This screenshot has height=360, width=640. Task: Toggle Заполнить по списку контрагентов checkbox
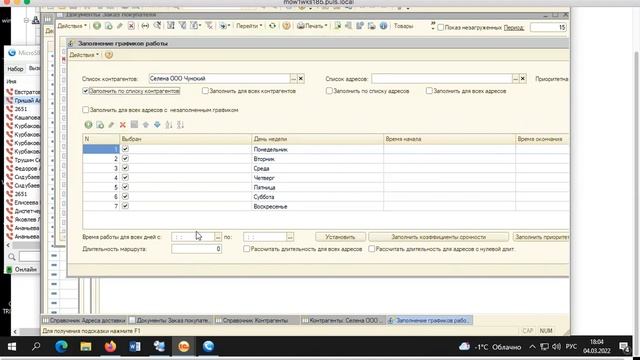[85, 91]
